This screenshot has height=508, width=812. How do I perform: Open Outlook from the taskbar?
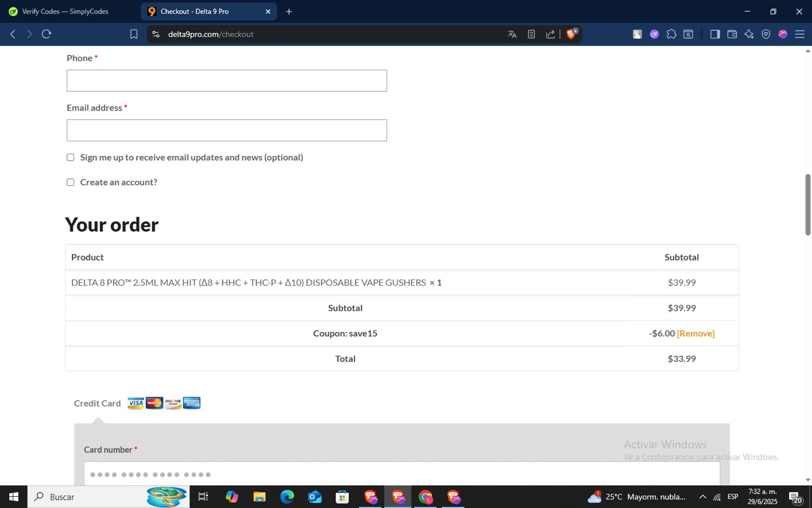coord(315,497)
